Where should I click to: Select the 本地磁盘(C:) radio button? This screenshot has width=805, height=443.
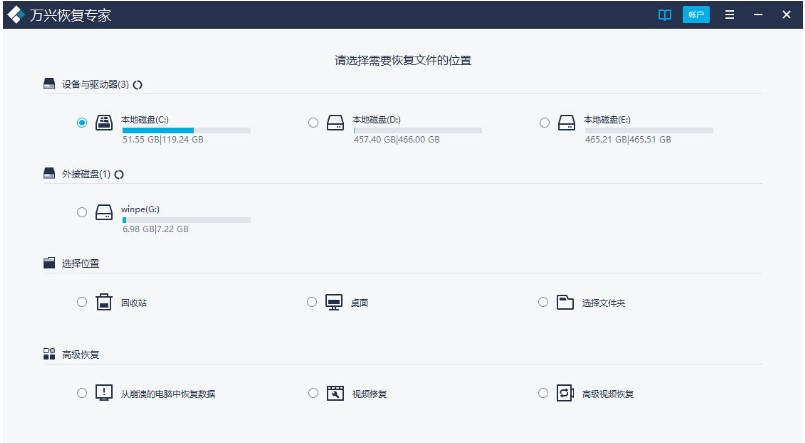pos(82,123)
